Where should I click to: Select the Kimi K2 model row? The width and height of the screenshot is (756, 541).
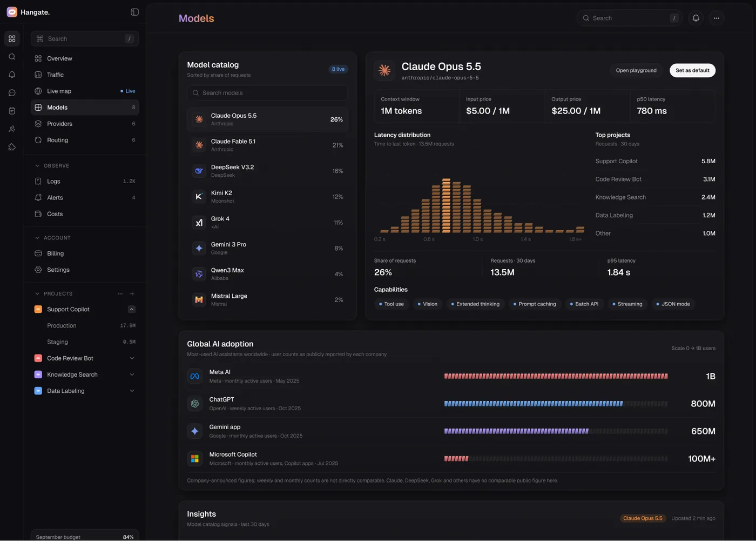point(268,197)
